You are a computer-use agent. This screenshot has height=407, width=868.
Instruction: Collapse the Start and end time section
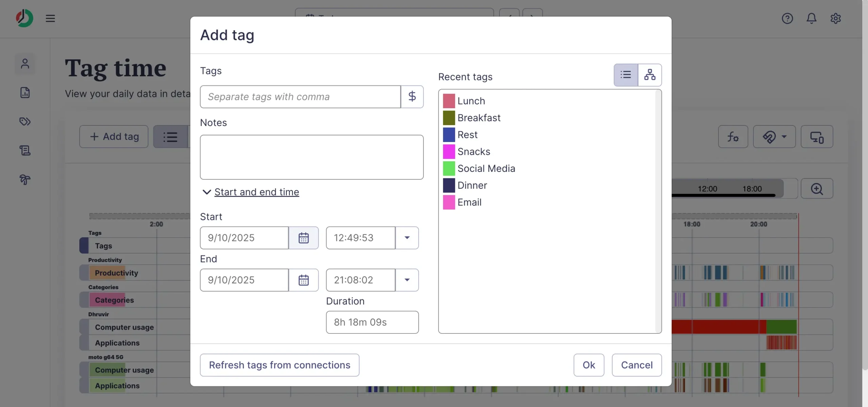click(x=206, y=192)
